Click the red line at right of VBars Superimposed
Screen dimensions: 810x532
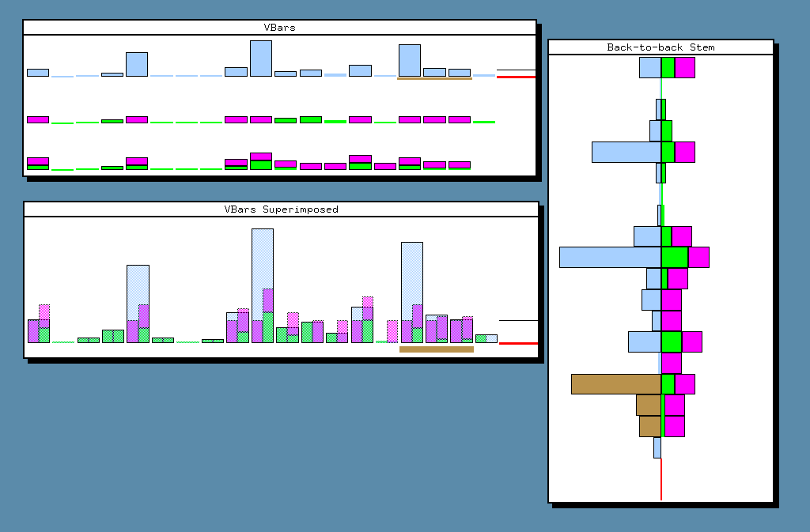(519, 343)
